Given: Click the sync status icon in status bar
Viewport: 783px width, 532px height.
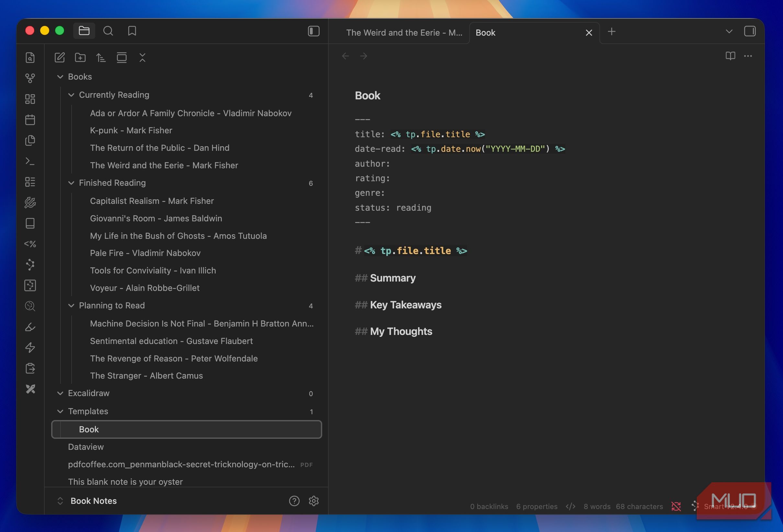Looking at the screenshot, I should click(x=676, y=506).
